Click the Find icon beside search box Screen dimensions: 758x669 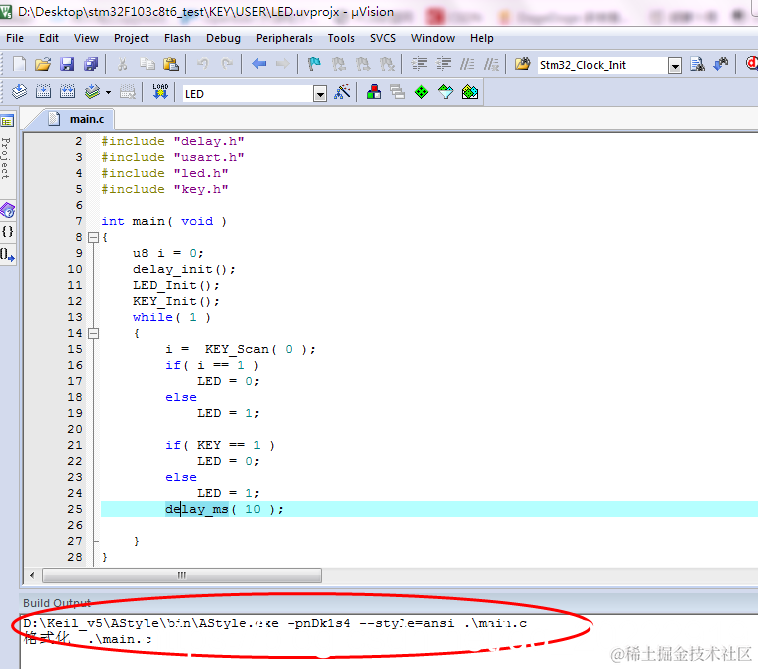click(697, 64)
